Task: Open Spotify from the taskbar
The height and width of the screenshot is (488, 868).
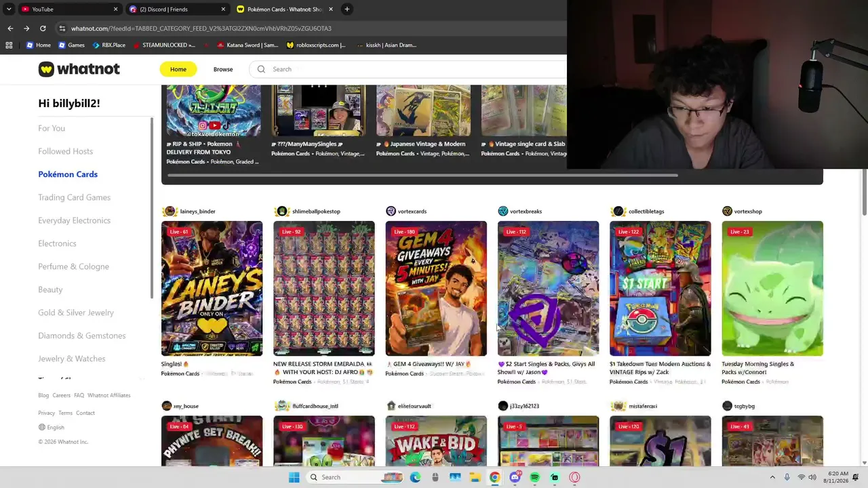Action: click(x=535, y=477)
